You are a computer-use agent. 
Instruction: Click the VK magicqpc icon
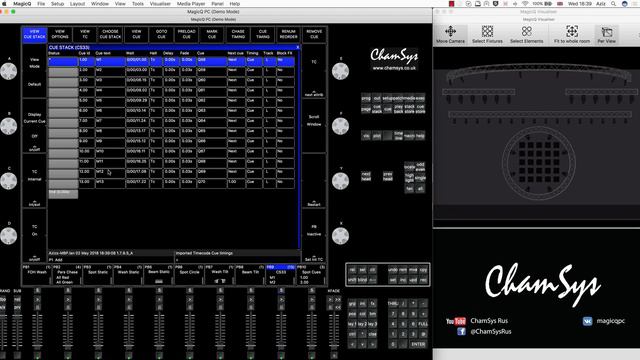tap(587, 321)
